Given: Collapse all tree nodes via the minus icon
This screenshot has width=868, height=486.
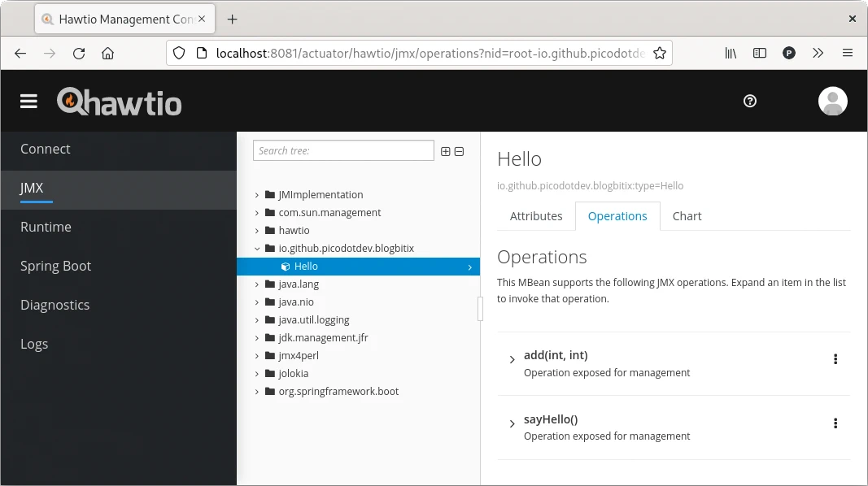Looking at the screenshot, I should pyautogui.click(x=460, y=151).
